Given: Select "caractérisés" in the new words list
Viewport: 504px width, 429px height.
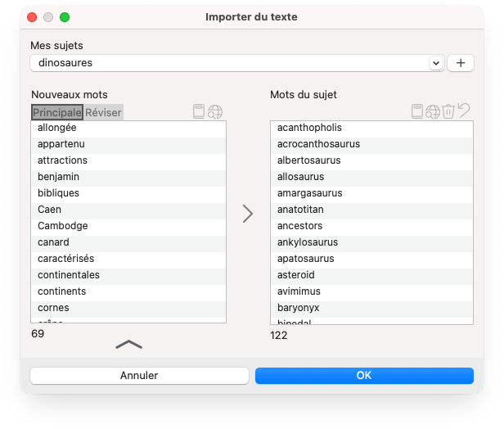Looking at the screenshot, I should pos(65,259).
